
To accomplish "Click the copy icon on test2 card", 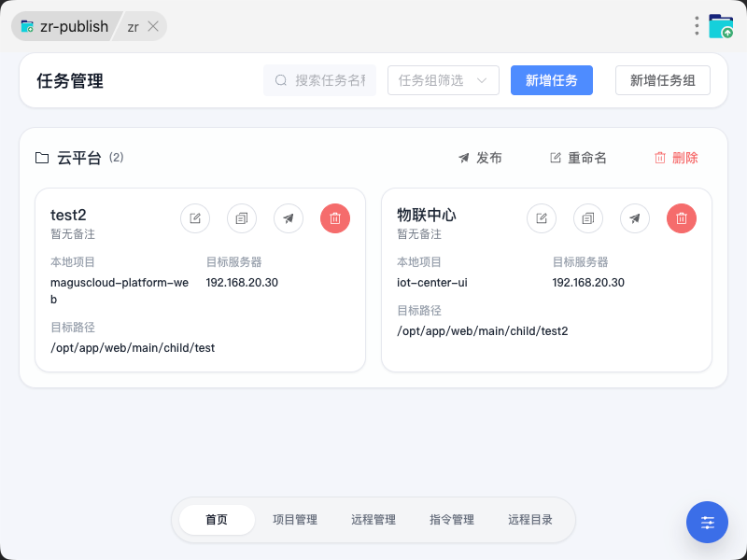I will [x=242, y=218].
